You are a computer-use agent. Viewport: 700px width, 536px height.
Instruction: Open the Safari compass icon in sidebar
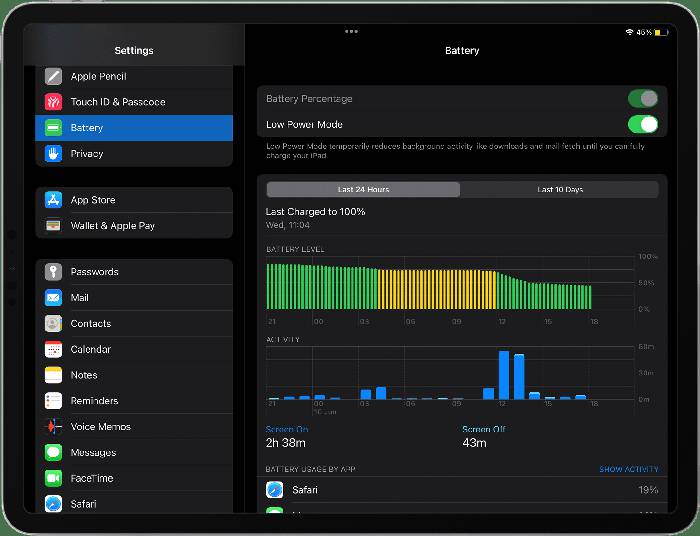[53, 504]
